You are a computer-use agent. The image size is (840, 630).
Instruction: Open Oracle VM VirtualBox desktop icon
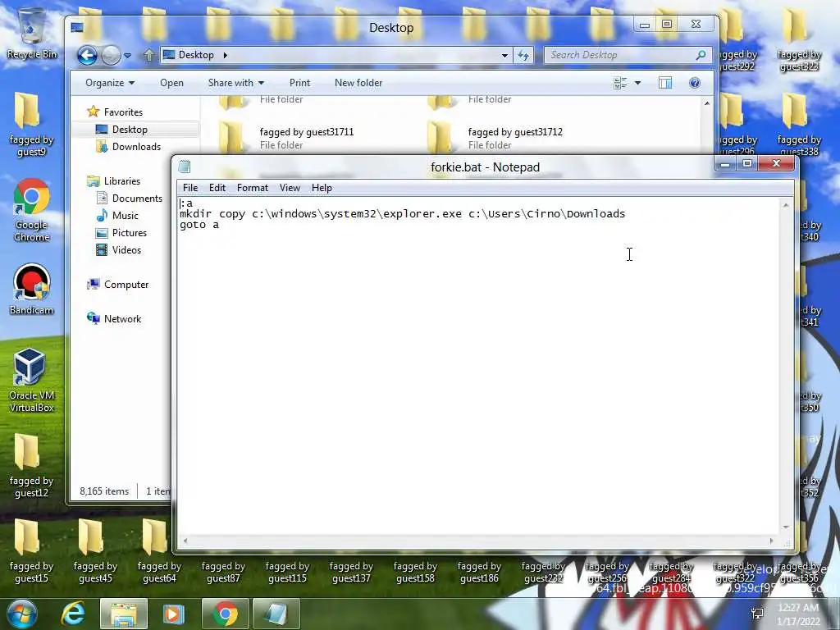point(31,381)
